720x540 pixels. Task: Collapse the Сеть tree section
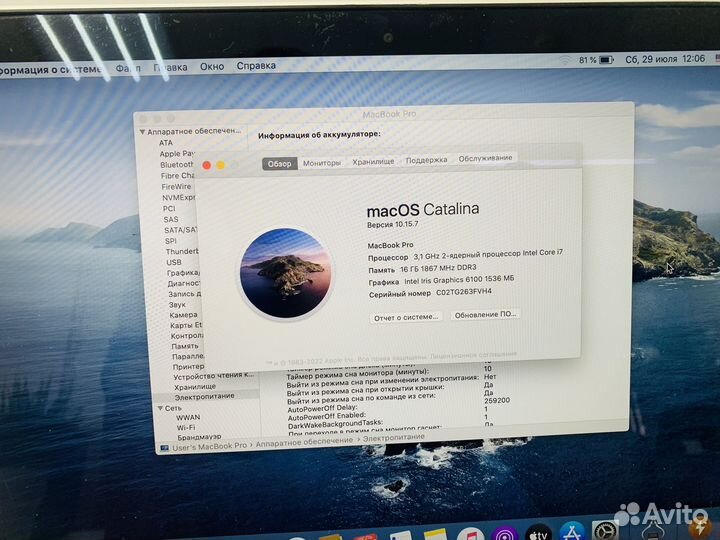[x=160, y=408]
